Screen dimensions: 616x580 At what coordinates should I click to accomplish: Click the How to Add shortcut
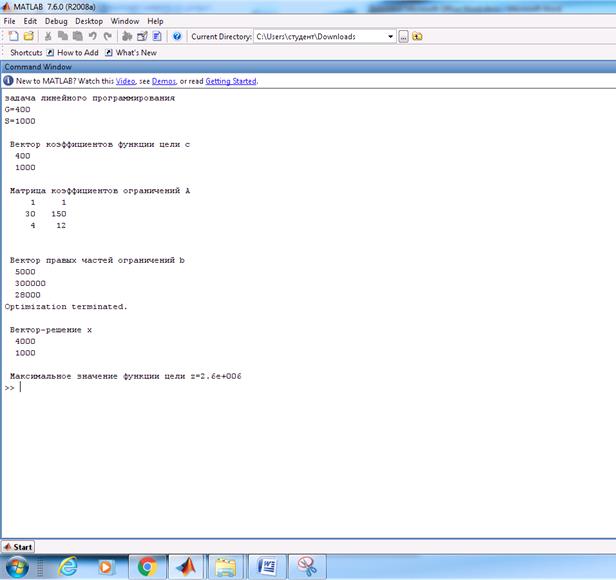tap(73, 53)
